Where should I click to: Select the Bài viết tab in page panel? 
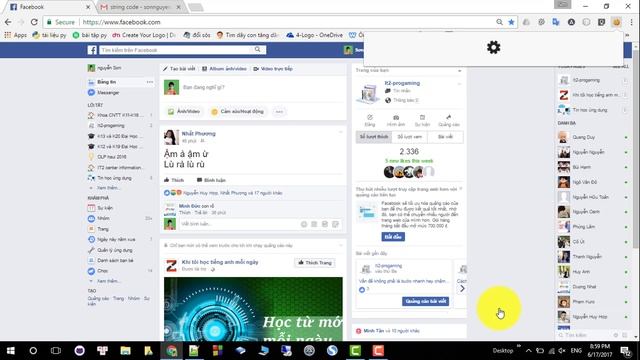pos(445,137)
